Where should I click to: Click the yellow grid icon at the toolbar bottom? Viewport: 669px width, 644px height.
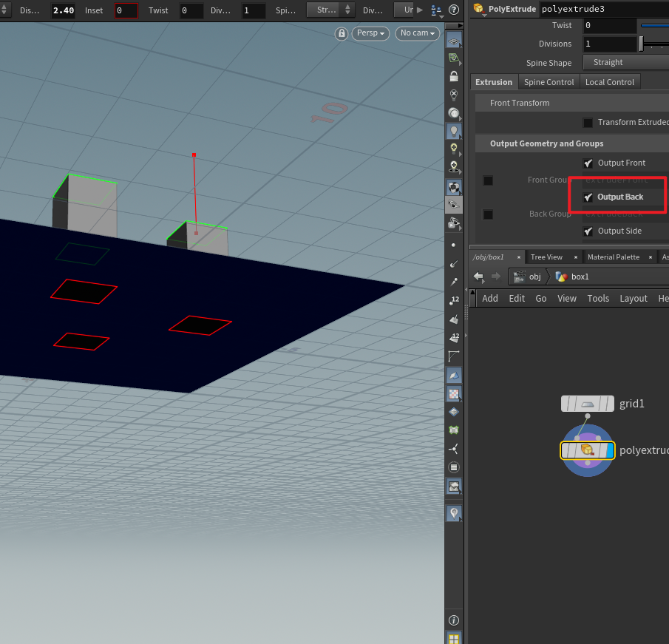click(x=454, y=637)
